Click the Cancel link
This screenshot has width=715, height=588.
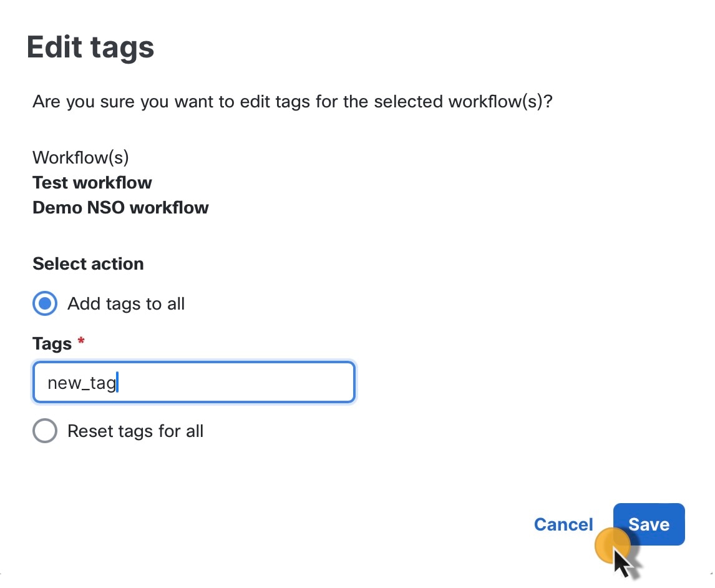click(x=563, y=524)
